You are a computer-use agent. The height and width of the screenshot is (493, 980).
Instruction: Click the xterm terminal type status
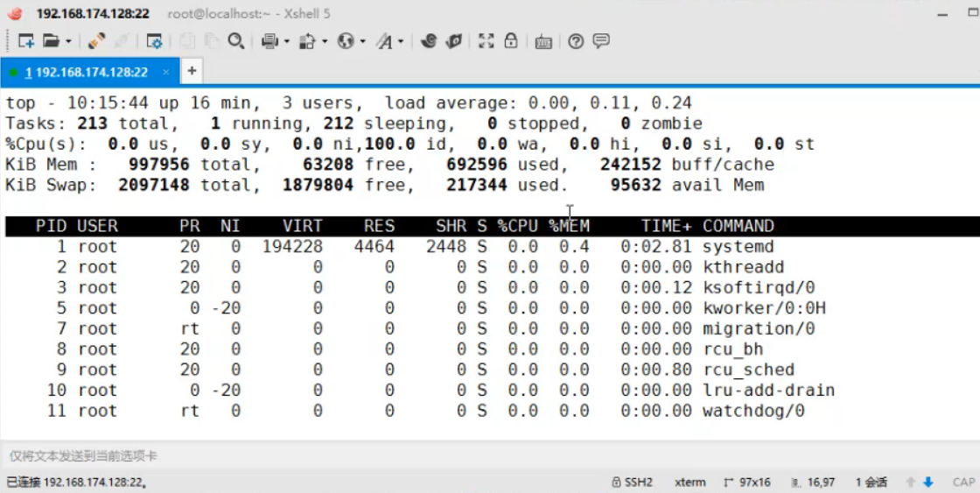pyautogui.click(x=690, y=482)
